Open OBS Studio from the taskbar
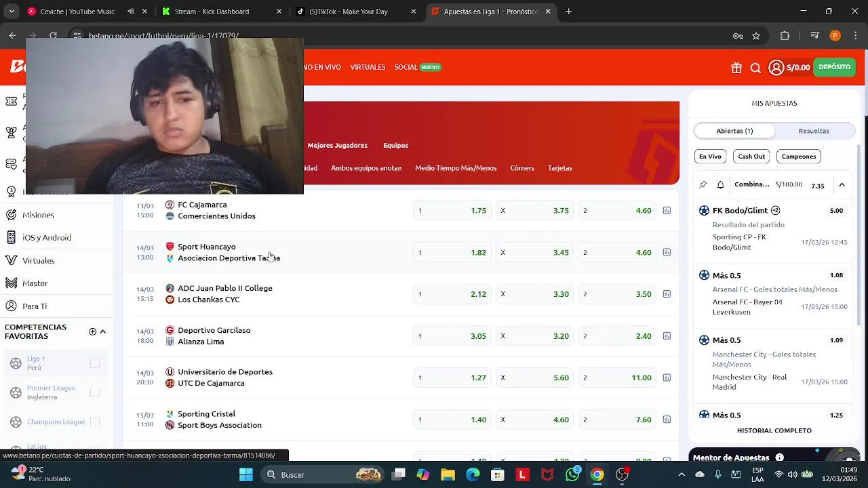The width and height of the screenshot is (868, 488). (622, 474)
